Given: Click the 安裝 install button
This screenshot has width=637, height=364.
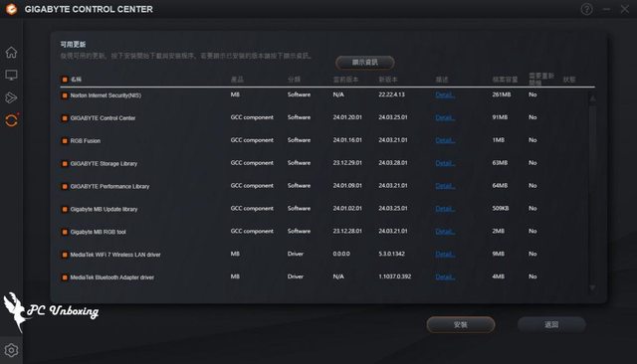Looking at the screenshot, I should [x=461, y=324].
